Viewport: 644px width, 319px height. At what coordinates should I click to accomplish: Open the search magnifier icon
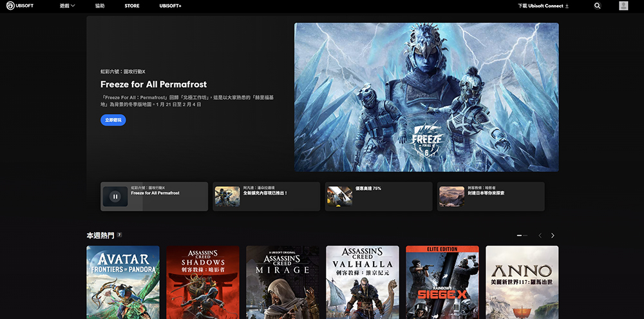click(597, 6)
